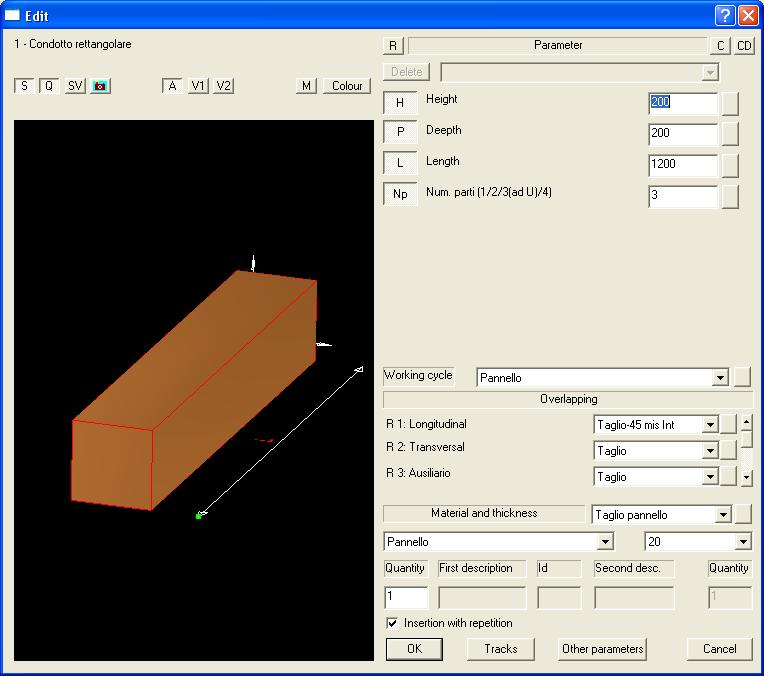Open the Other parameters button
The image size is (764, 676).
[x=602, y=649]
